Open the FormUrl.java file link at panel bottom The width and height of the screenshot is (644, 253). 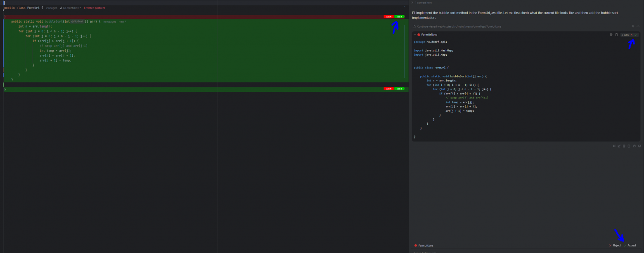pos(426,245)
